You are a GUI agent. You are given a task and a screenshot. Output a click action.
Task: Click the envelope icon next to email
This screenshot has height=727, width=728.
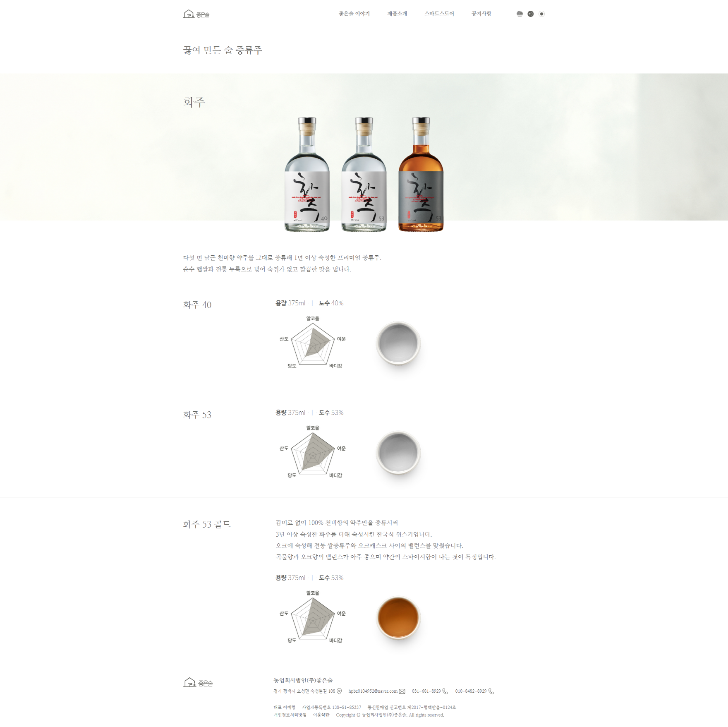[402, 691]
